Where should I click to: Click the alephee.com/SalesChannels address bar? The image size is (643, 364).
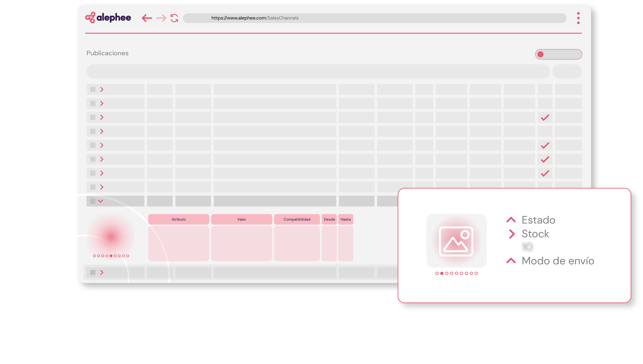(x=374, y=18)
